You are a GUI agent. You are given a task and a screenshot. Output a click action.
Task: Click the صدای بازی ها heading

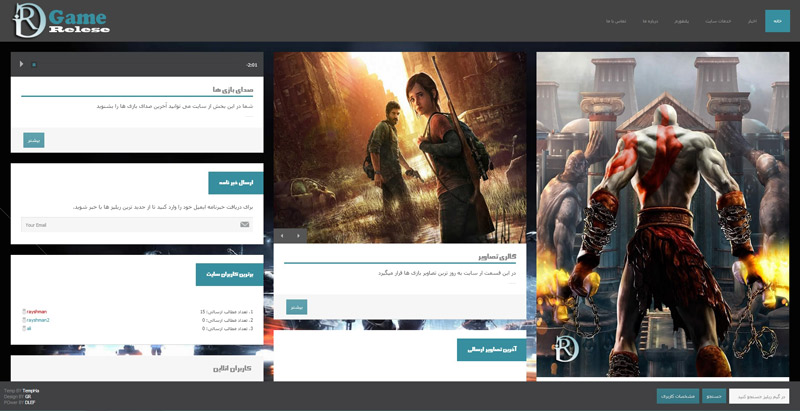(233, 90)
